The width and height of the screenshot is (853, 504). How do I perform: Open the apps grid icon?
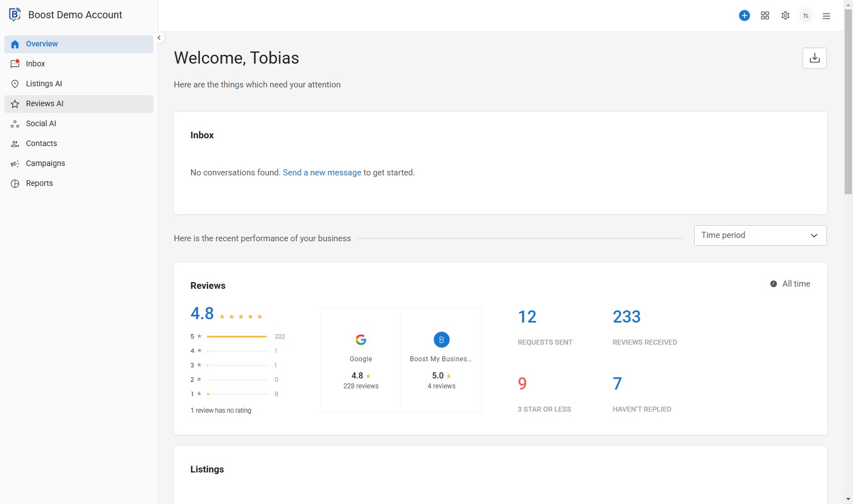tap(765, 15)
